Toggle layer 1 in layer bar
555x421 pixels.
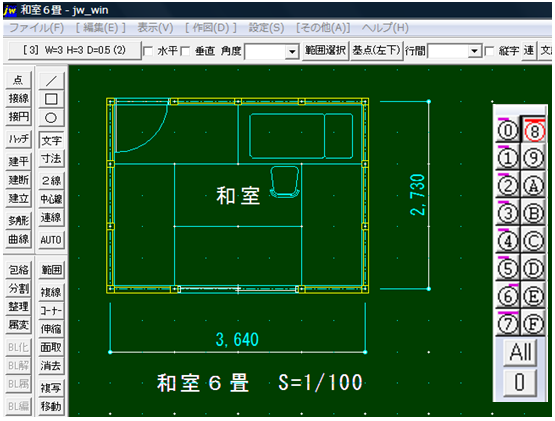point(508,158)
